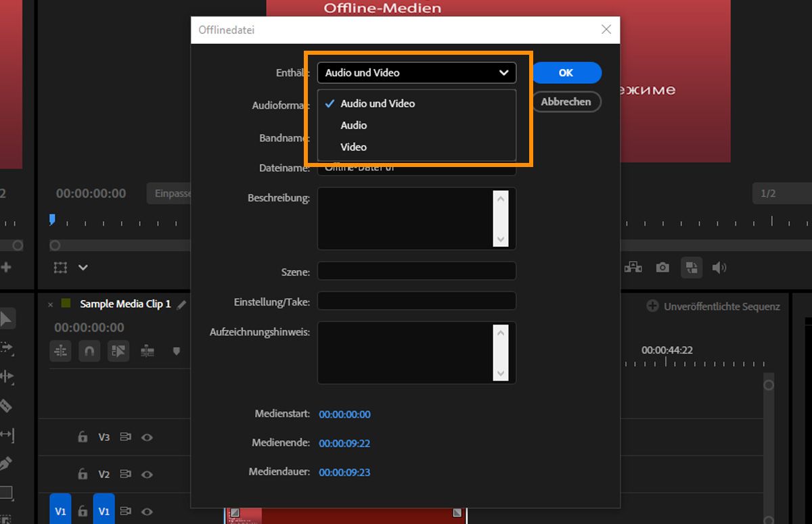Toggle timeline Snap magnet button

click(89, 351)
